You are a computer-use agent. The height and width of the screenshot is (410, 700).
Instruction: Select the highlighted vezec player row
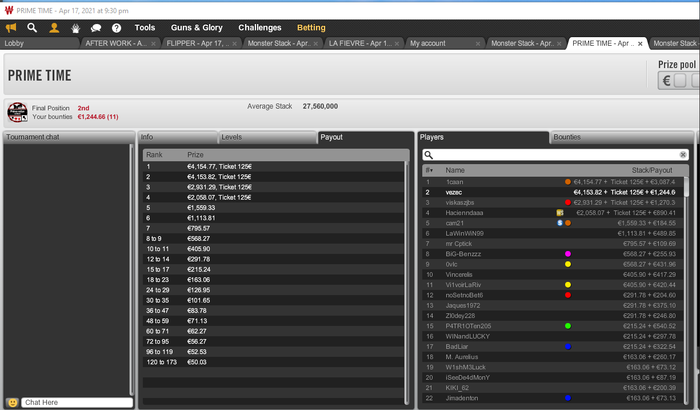click(553, 192)
